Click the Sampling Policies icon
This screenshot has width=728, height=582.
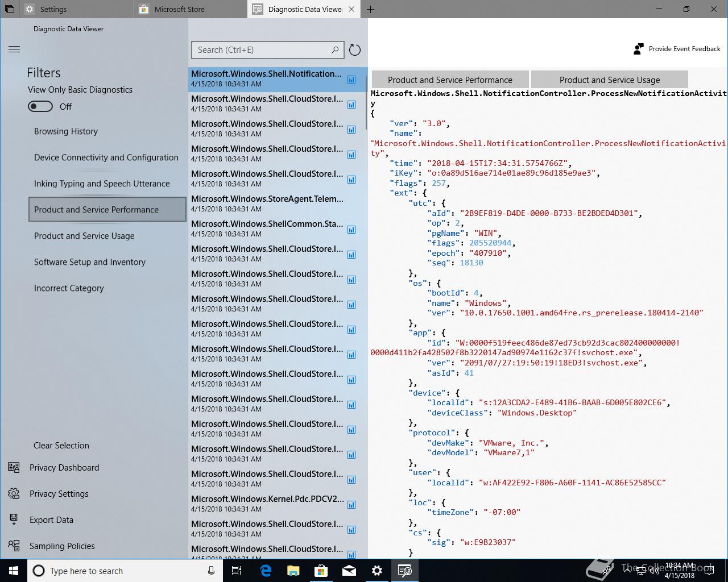pos(14,546)
